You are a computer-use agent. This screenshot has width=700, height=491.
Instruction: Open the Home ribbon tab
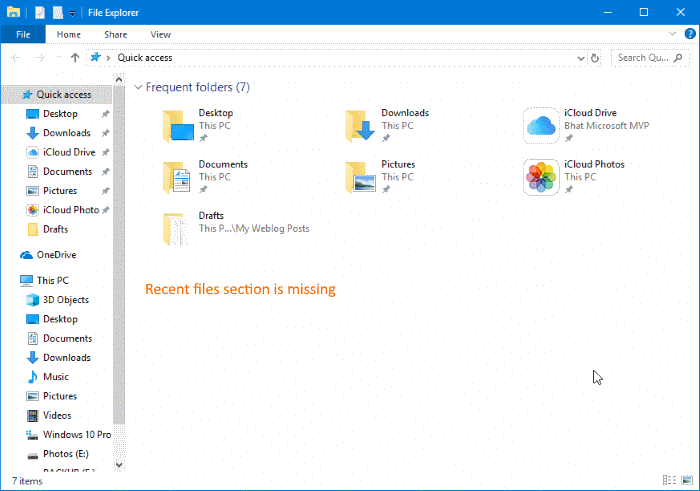[x=69, y=34]
